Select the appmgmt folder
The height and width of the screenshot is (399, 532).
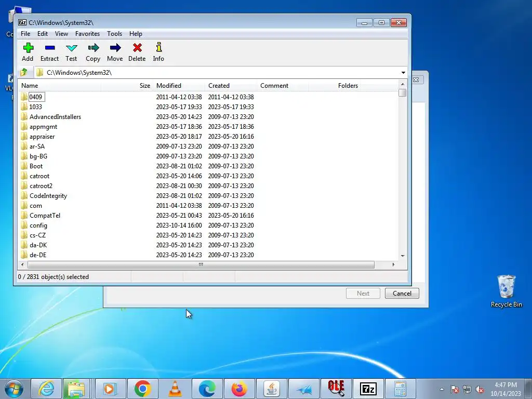[43, 127]
